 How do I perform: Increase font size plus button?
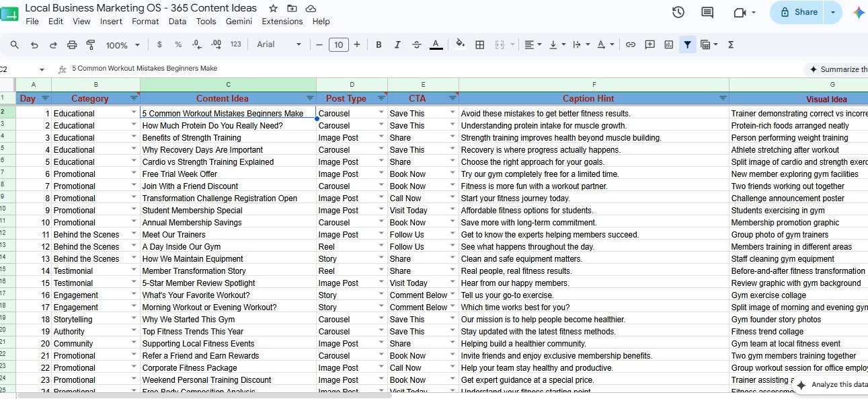click(x=357, y=45)
